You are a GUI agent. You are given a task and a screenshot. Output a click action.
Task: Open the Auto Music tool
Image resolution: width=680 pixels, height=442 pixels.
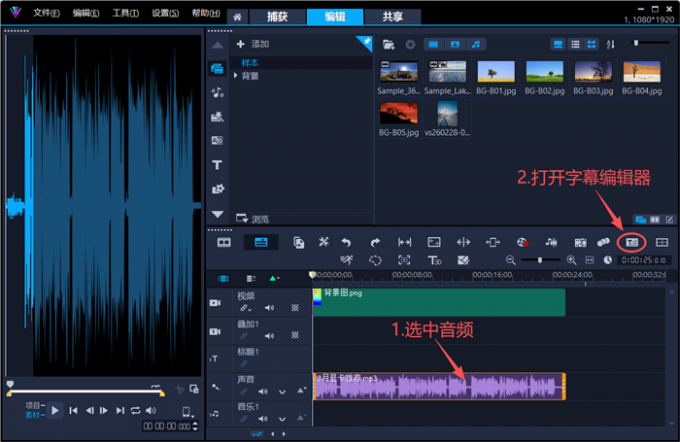pos(580,242)
